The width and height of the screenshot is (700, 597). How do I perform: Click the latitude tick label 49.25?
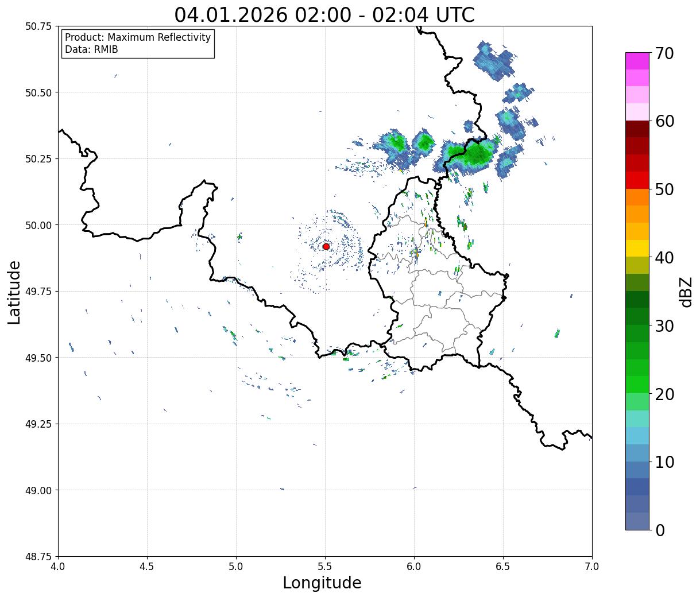(x=38, y=424)
